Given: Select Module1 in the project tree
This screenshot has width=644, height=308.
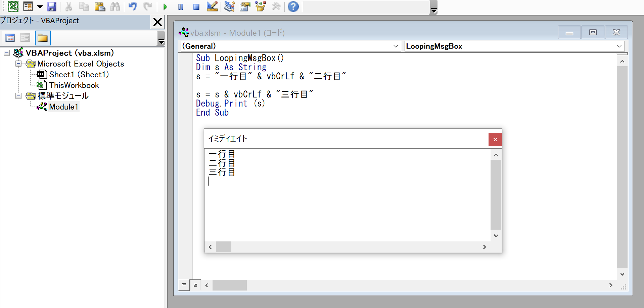Looking at the screenshot, I should pos(64,107).
